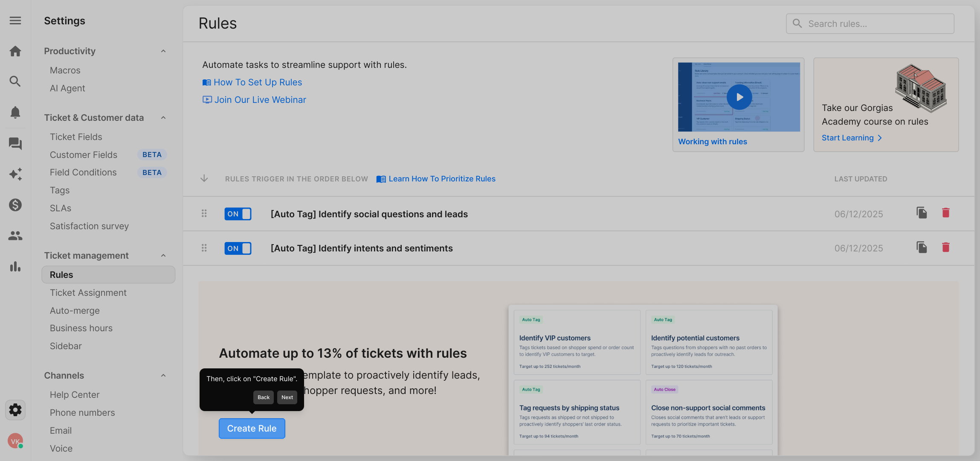Go to Home via house icon

[x=15, y=51]
